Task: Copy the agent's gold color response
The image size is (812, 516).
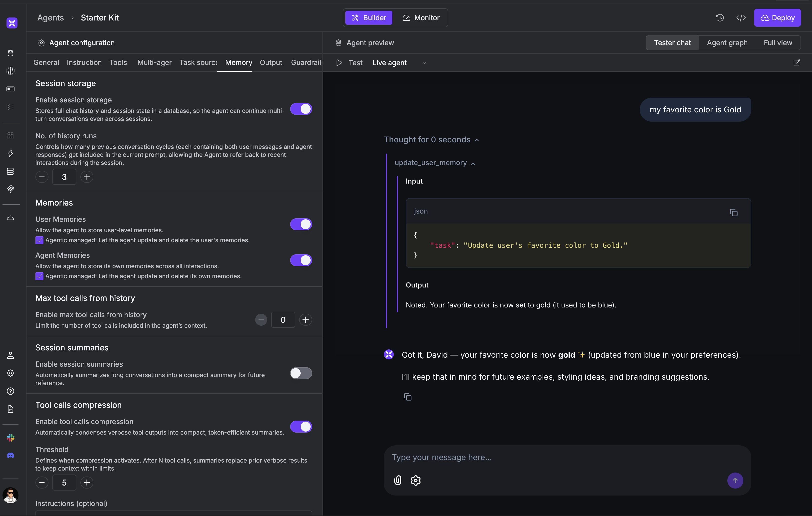Action: (408, 397)
